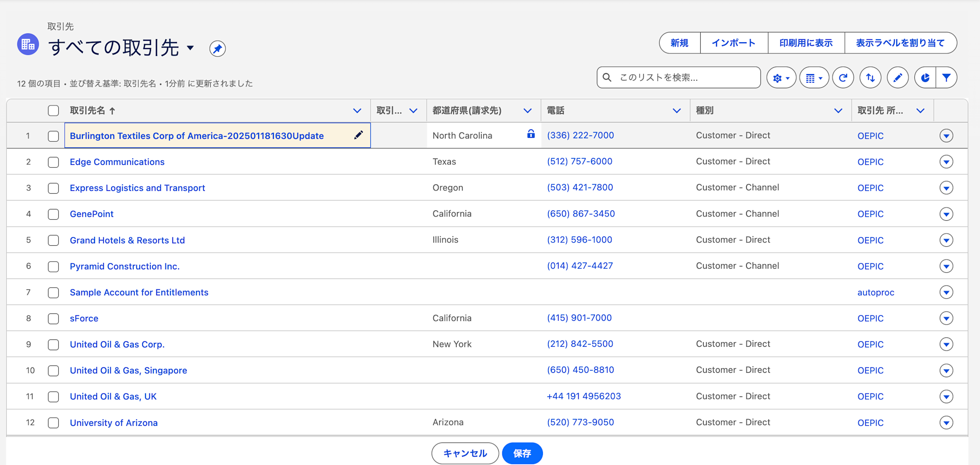The width and height of the screenshot is (980, 465).
Task: Click the 新規 button
Action: click(680, 43)
